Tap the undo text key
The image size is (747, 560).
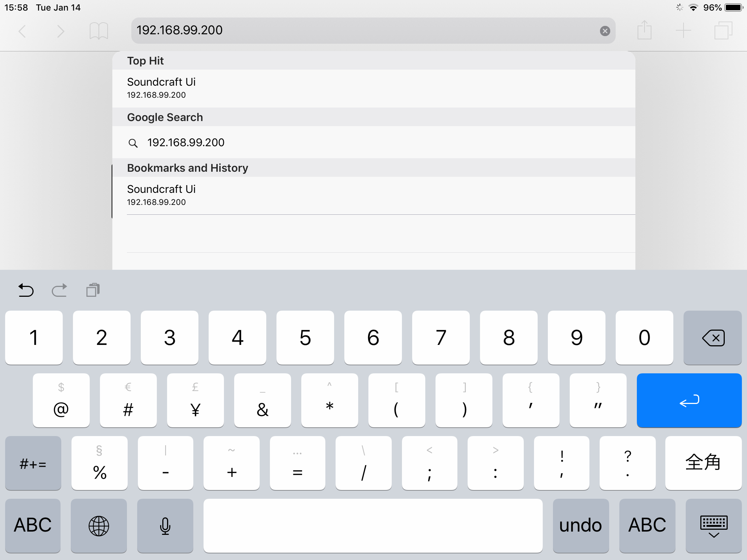581,526
